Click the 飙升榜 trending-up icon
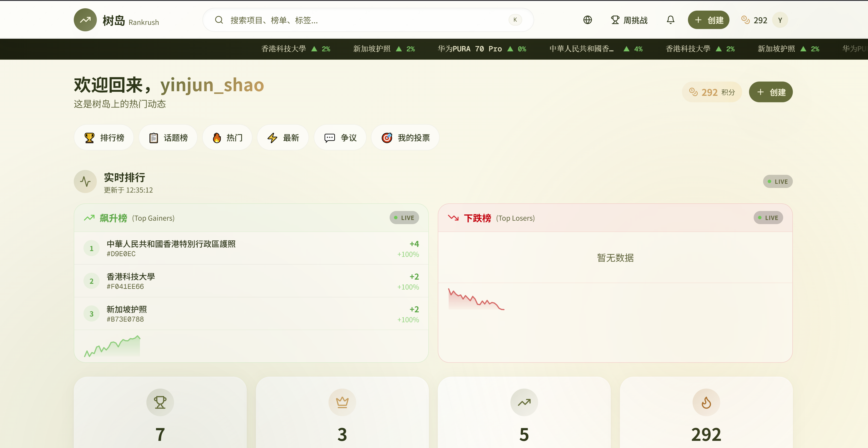The height and width of the screenshot is (448, 868). tap(89, 218)
